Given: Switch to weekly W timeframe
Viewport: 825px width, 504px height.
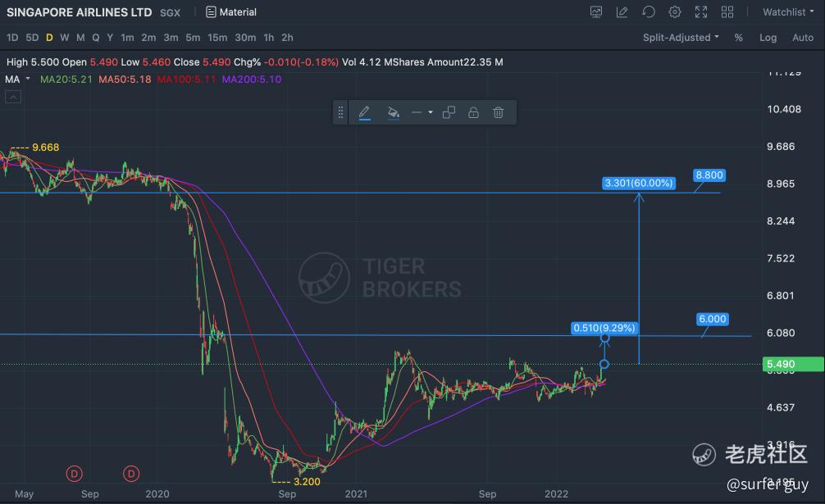Looking at the screenshot, I should tap(64, 38).
